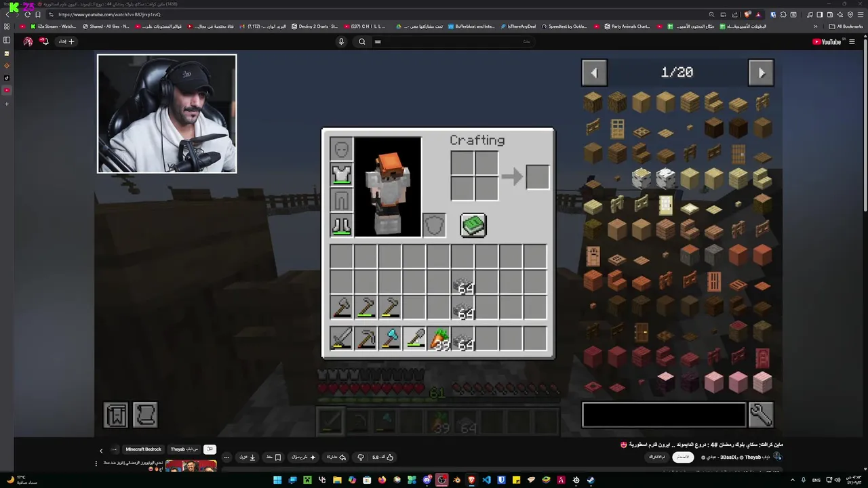Dislike the video
The width and height of the screenshot is (868, 488).
pos(361,457)
